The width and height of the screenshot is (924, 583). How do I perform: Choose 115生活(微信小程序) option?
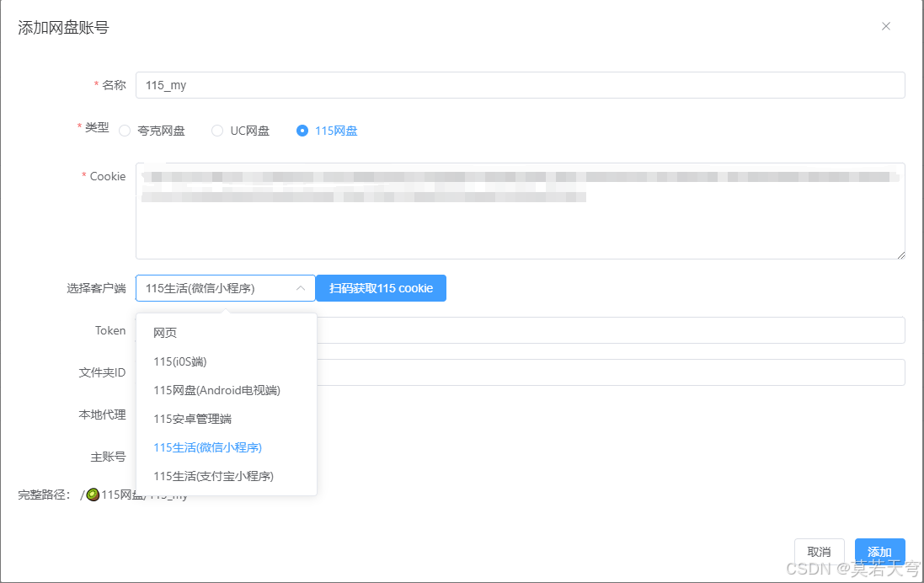click(x=227, y=447)
